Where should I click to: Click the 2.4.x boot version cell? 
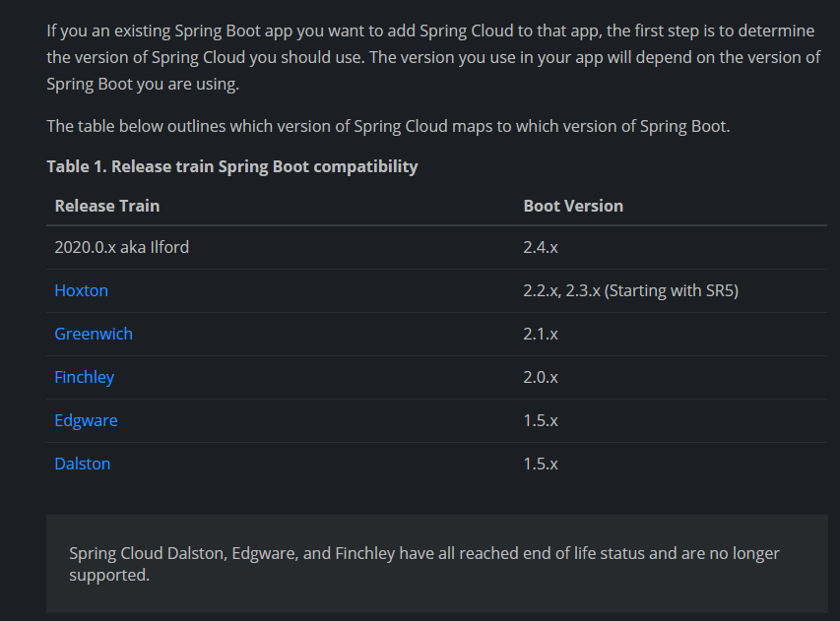(x=541, y=247)
